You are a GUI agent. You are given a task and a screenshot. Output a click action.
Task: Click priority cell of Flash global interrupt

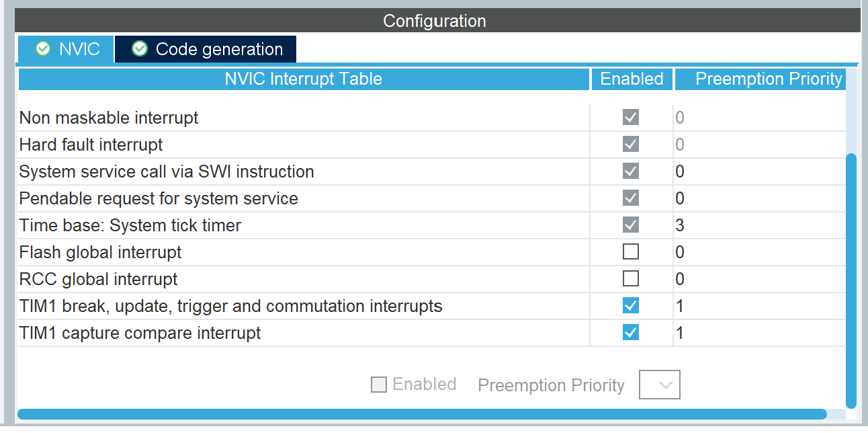point(759,252)
